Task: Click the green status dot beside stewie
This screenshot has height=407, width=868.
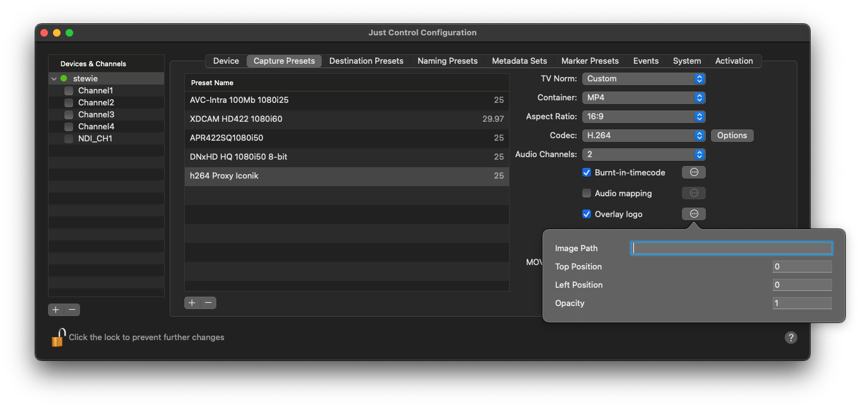Action: click(64, 79)
